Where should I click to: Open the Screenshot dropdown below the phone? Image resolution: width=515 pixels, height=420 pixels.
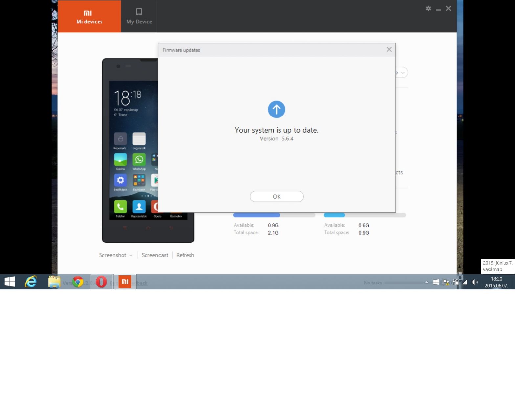pos(116,255)
